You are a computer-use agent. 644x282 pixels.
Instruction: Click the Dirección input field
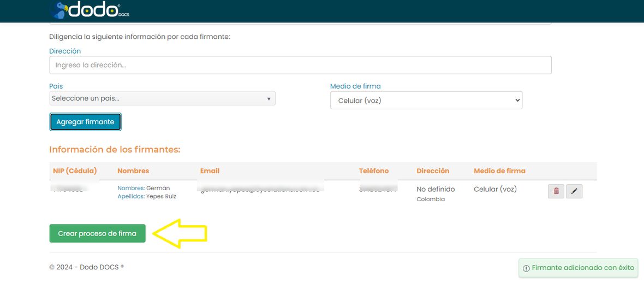(x=300, y=65)
